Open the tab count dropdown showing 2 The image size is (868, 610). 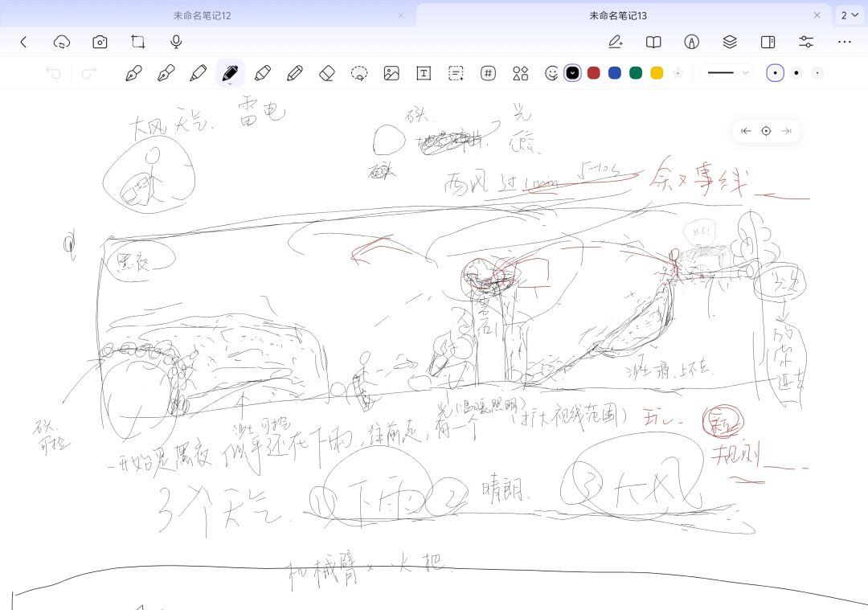pyautogui.click(x=850, y=15)
